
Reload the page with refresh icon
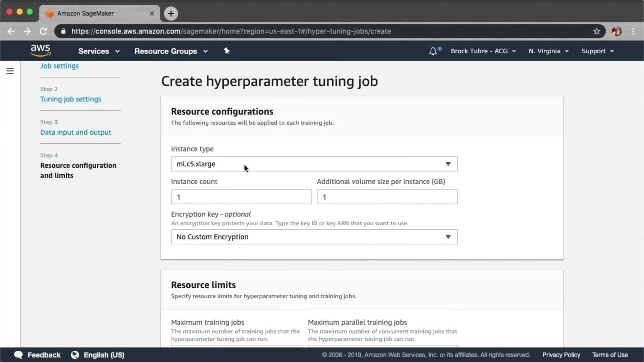click(x=43, y=31)
